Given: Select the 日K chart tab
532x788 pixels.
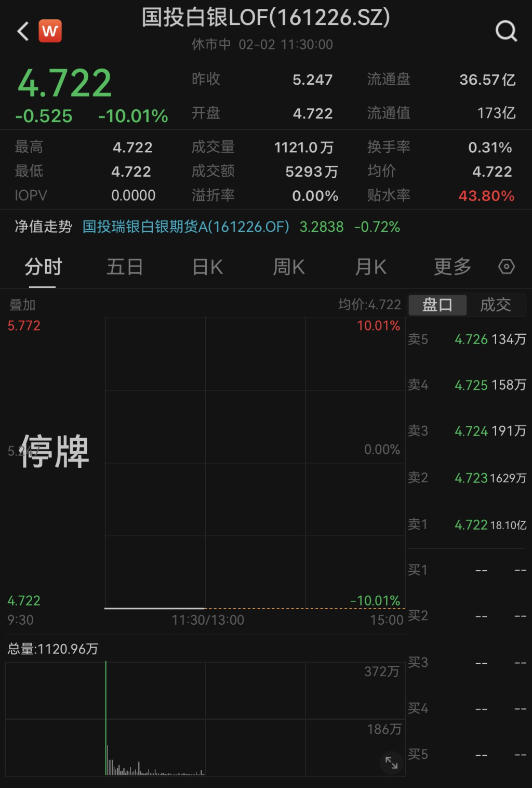Looking at the screenshot, I should 207,267.
